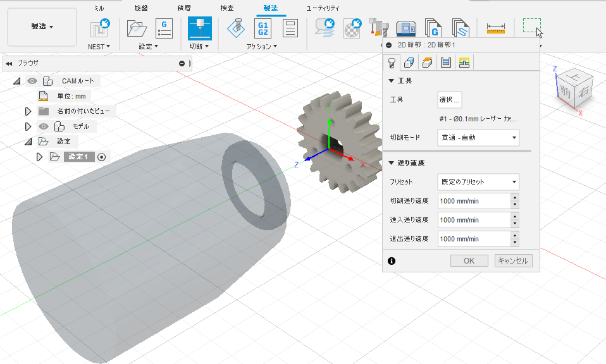Open the Template Library S pages icon
606x364 pixels.
point(461,28)
